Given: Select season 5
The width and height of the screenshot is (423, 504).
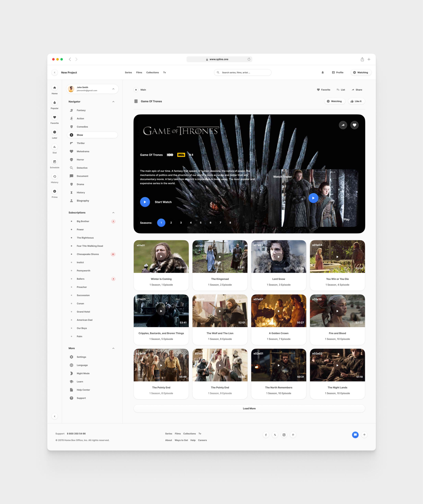Looking at the screenshot, I should [201, 223].
